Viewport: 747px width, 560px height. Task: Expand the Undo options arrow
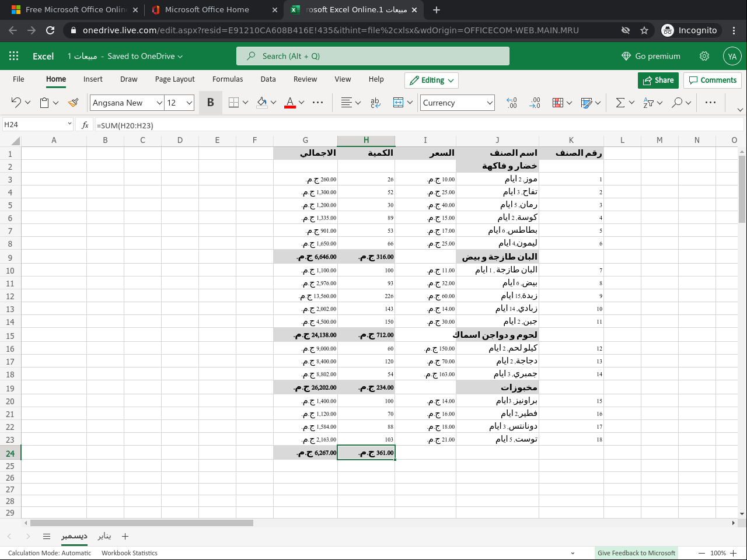[27, 103]
